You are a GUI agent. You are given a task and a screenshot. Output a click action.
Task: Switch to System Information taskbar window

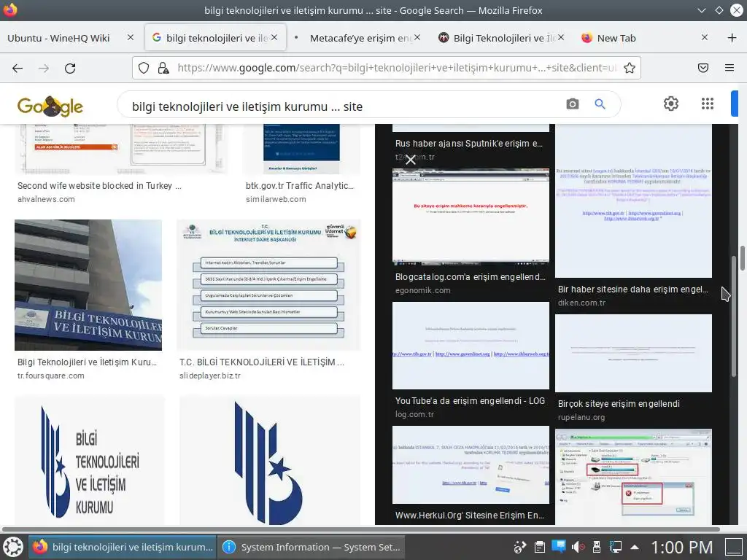tap(312, 547)
